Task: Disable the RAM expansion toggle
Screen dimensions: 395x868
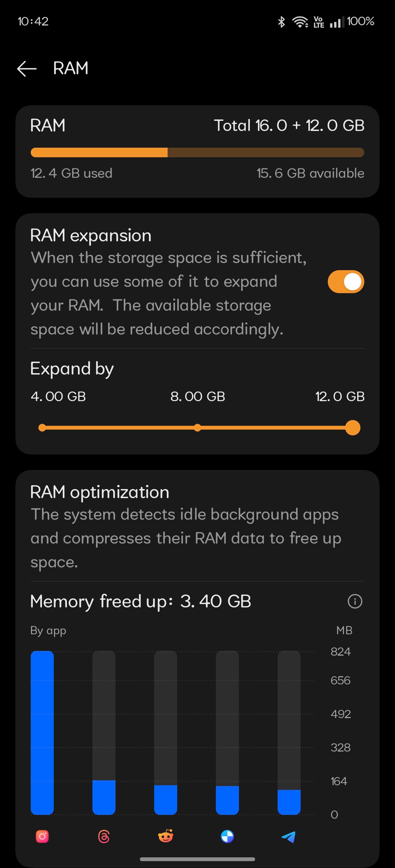Action: 346,282
